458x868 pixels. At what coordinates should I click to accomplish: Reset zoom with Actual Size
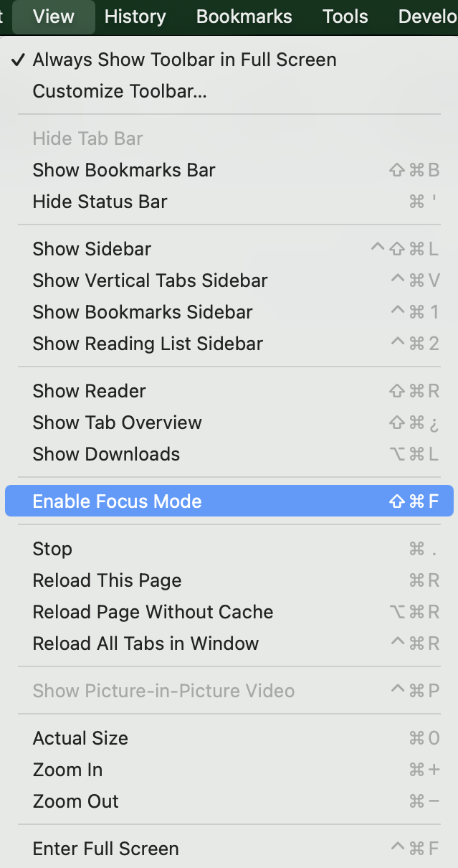pyautogui.click(x=80, y=738)
